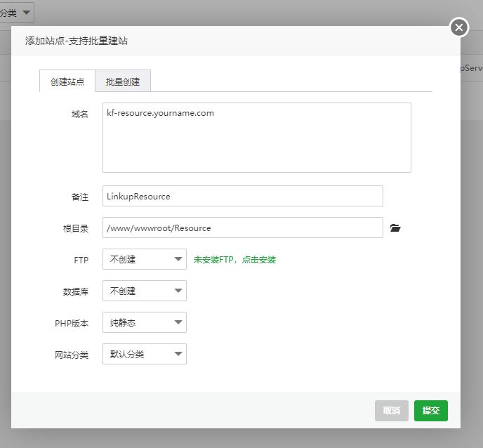Click the PHP版本 field label
This screenshot has height=448, width=483.
click(x=72, y=323)
